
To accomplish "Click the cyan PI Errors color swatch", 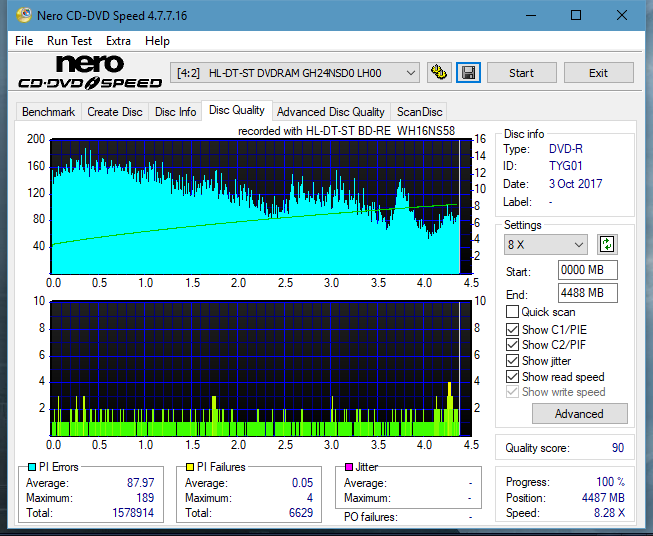I will (x=32, y=467).
